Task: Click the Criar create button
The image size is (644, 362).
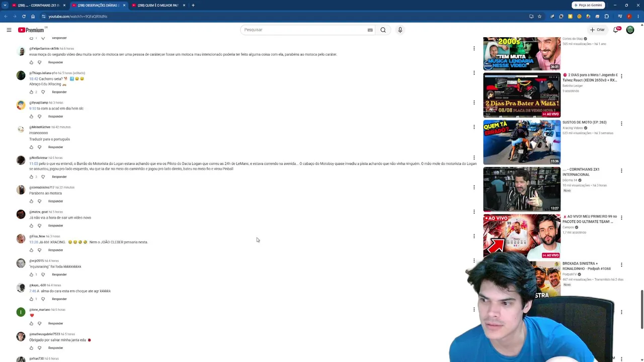Action: point(597,30)
